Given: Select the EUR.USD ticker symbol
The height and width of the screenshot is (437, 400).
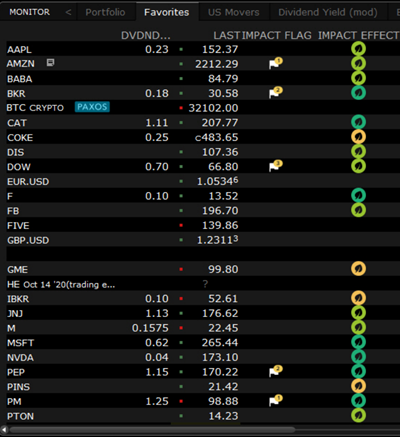Looking at the screenshot, I should point(28,182).
